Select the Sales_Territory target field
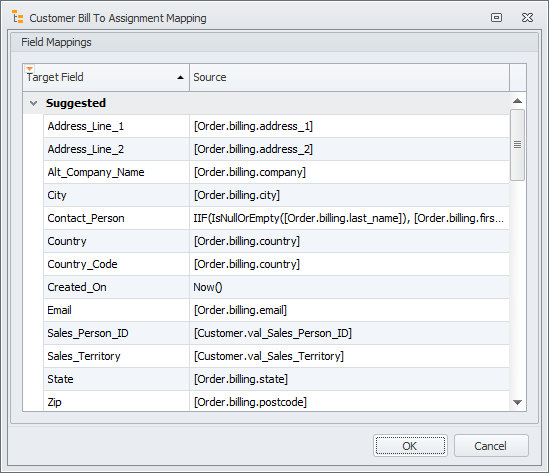The image size is (549, 473). [x=116, y=356]
